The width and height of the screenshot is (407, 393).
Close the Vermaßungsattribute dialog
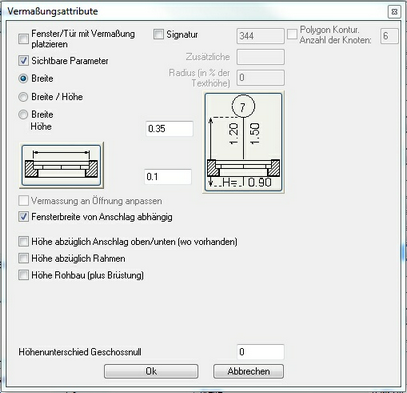(x=394, y=12)
